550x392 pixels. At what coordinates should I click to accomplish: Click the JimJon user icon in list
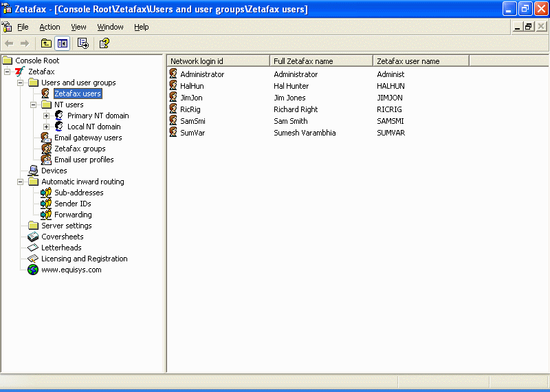173,97
